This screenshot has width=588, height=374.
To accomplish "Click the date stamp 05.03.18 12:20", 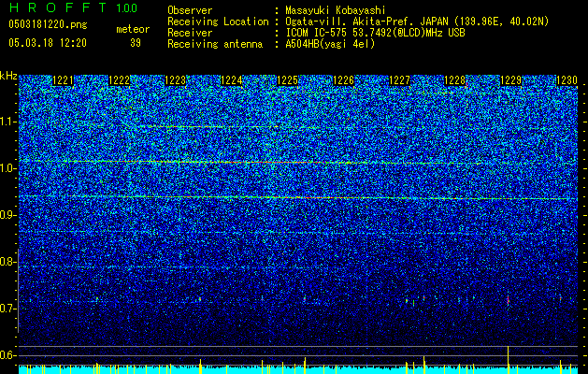I will coord(48,42).
